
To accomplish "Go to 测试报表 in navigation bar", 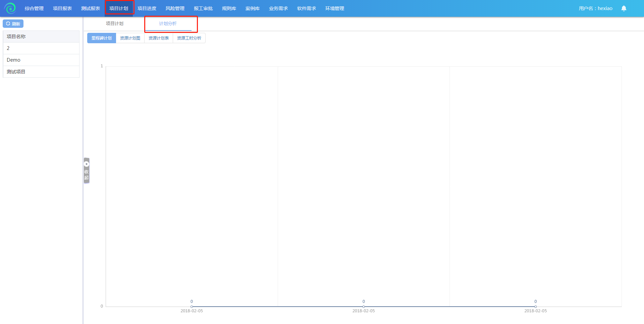I will 91,8.
